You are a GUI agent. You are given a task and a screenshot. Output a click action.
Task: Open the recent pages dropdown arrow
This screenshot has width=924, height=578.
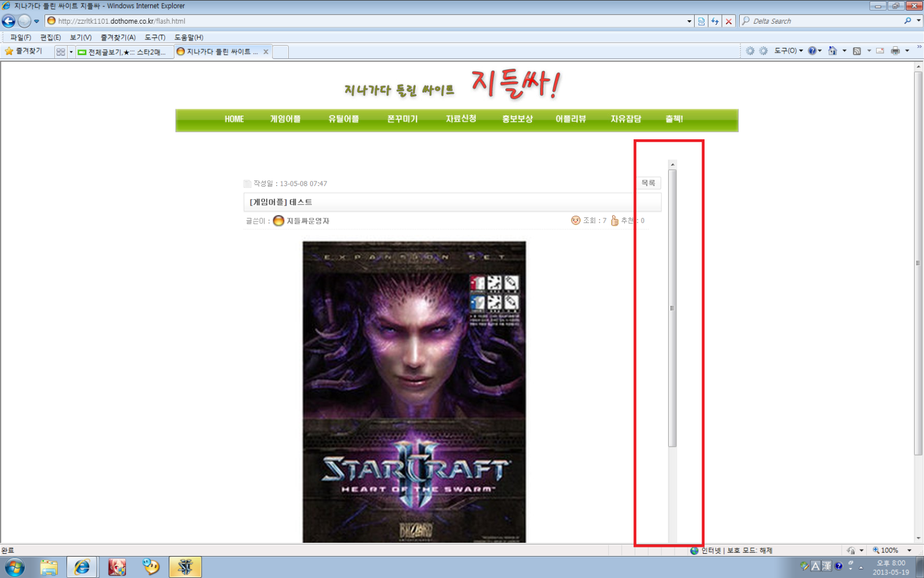[x=36, y=21]
